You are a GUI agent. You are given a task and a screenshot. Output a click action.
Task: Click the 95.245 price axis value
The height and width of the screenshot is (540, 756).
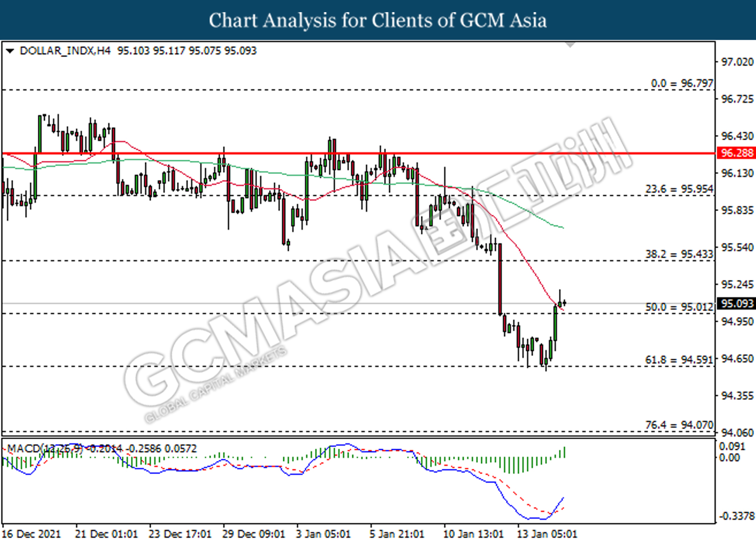[737, 284]
